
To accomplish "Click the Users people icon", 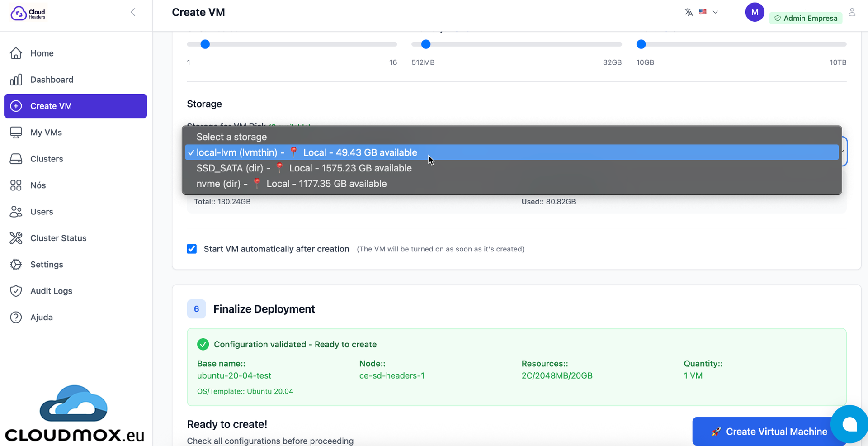I will [x=16, y=212].
